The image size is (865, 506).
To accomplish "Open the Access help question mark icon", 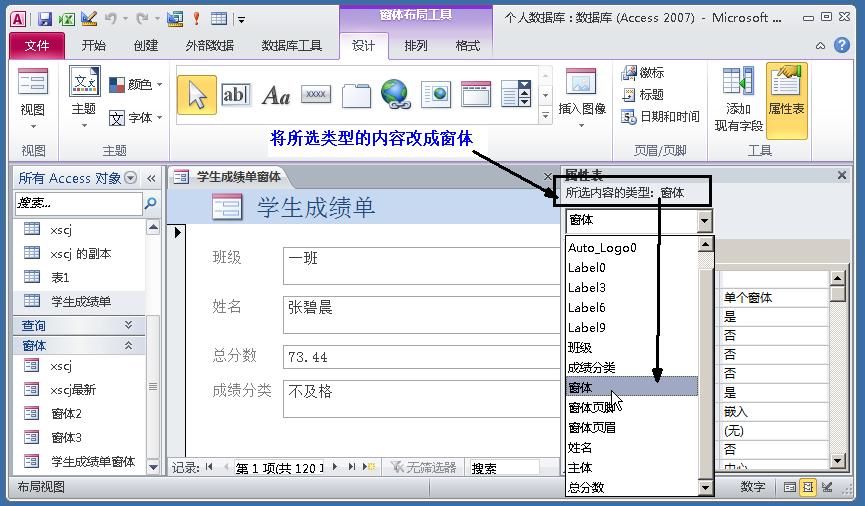I will pyautogui.click(x=842, y=45).
